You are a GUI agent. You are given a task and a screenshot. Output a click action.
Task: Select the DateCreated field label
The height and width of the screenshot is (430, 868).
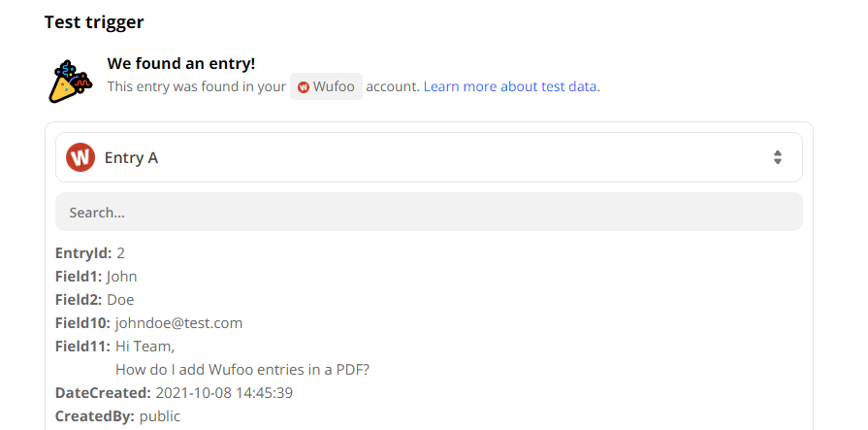103,393
